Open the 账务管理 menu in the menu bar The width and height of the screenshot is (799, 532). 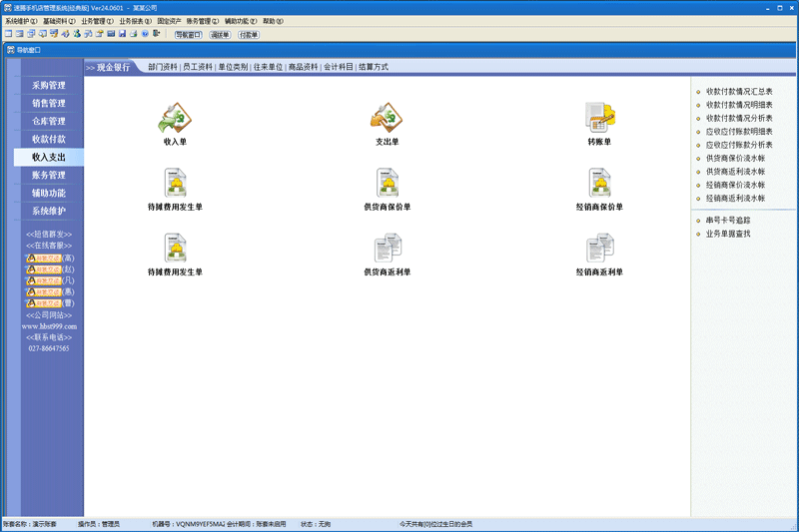point(203,21)
